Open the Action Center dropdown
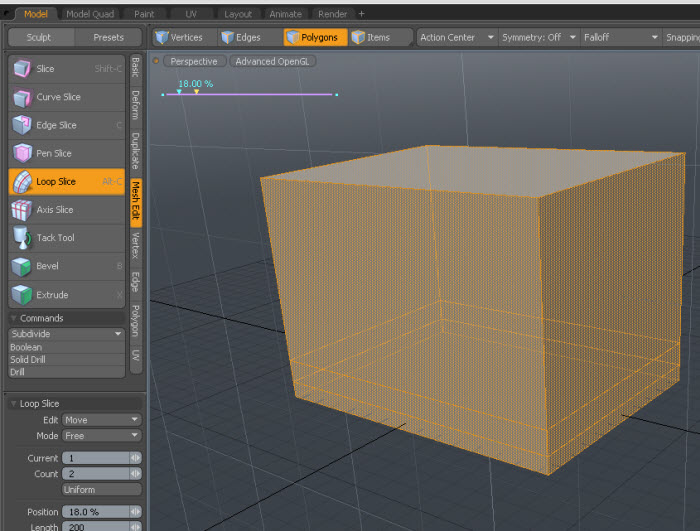The image size is (700, 531). [x=457, y=37]
